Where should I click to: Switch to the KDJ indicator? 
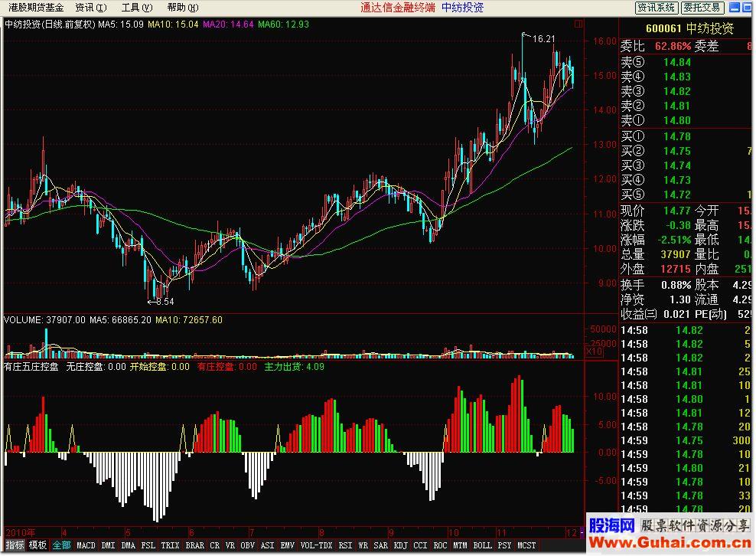coord(401,545)
